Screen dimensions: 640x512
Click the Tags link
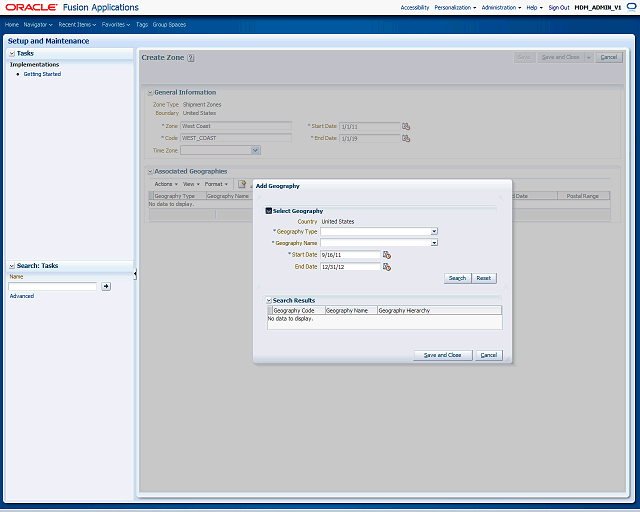[x=142, y=25]
